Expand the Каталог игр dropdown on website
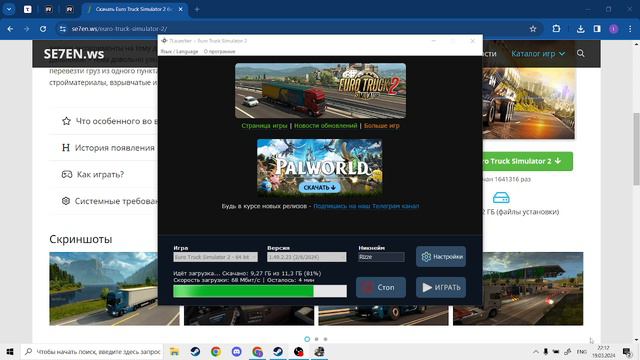Screen dimensions: 640x360 (538, 53)
